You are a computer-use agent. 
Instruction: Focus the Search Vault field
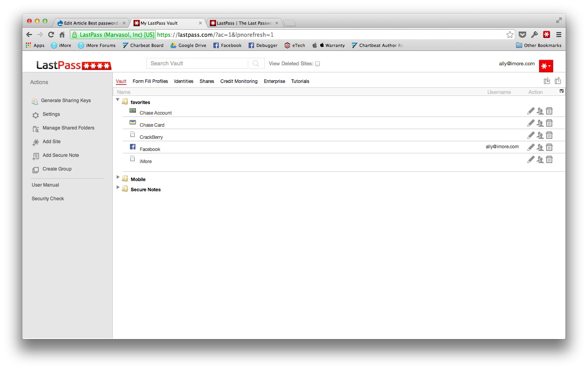pyautogui.click(x=197, y=63)
